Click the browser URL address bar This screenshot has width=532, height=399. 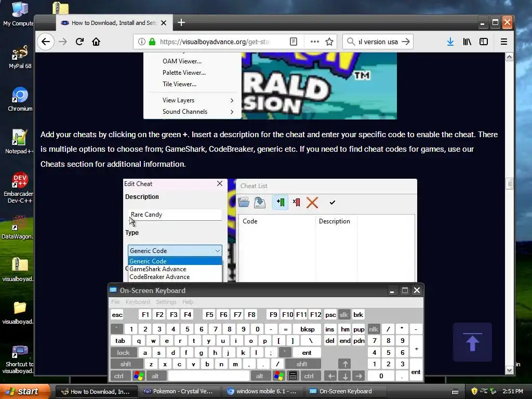coord(216,42)
